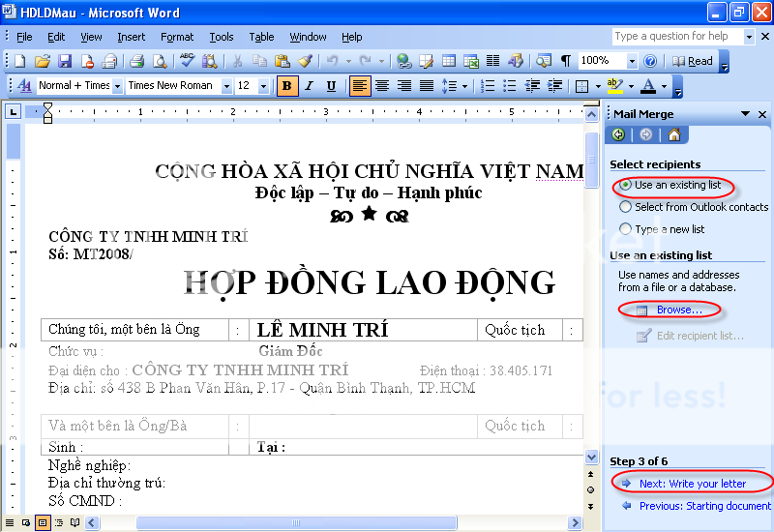Screen dimensions: 774x532
Task: Open the Edit menu
Action: (x=56, y=37)
